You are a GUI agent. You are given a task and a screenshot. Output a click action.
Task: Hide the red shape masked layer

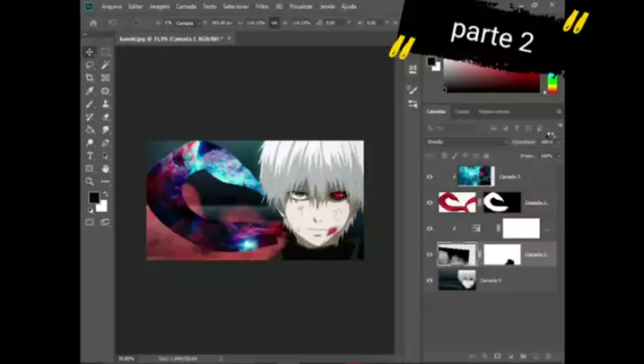point(430,203)
